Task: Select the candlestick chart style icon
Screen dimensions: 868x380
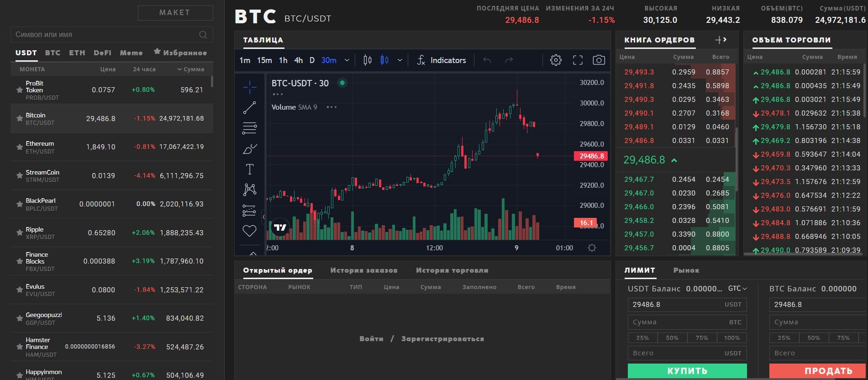Action: [x=384, y=60]
